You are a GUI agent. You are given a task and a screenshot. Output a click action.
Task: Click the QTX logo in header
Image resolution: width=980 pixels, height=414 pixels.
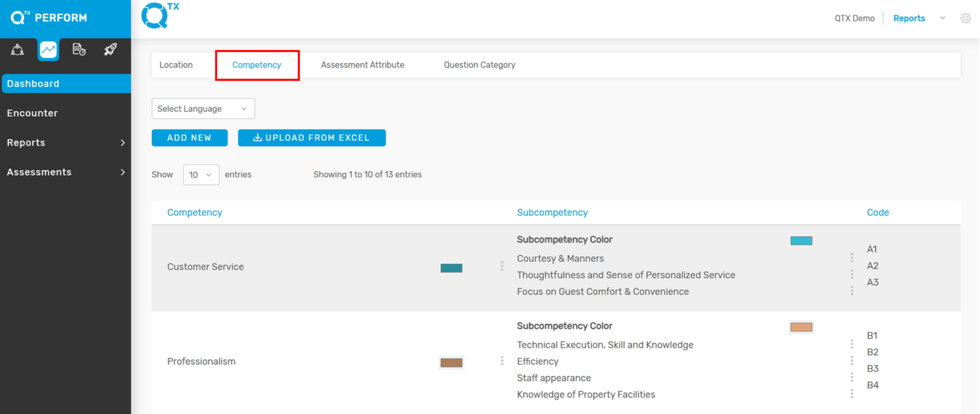(160, 16)
